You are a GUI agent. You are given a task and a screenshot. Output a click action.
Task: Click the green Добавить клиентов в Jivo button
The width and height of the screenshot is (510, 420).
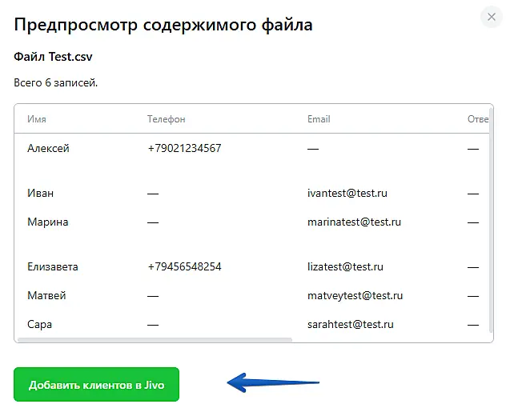pos(96,385)
